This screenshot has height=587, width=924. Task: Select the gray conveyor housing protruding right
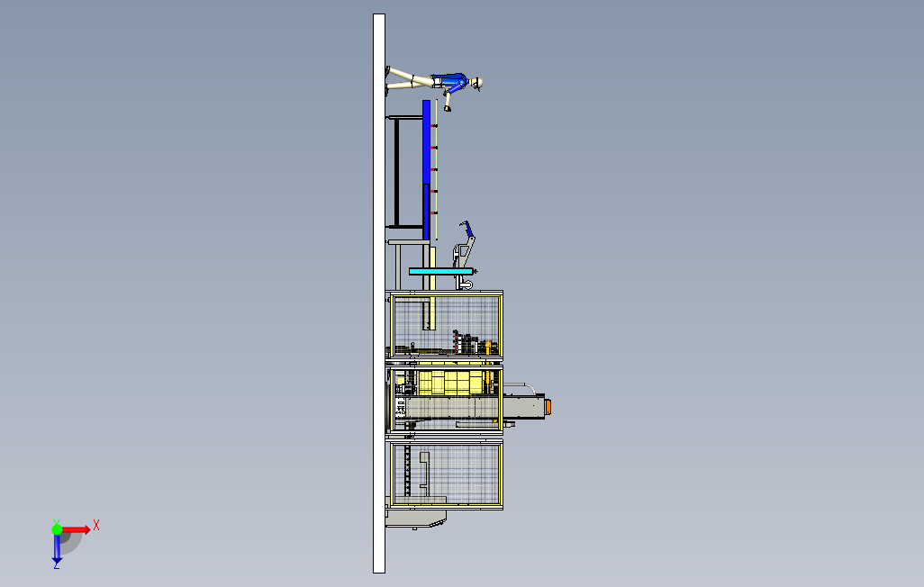tap(524, 408)
